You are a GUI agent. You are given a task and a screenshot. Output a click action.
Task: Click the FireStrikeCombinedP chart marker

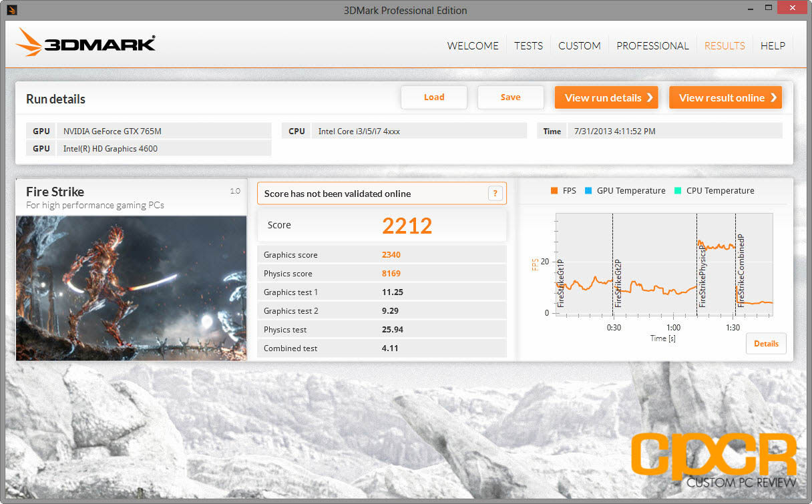coord(740,271)
